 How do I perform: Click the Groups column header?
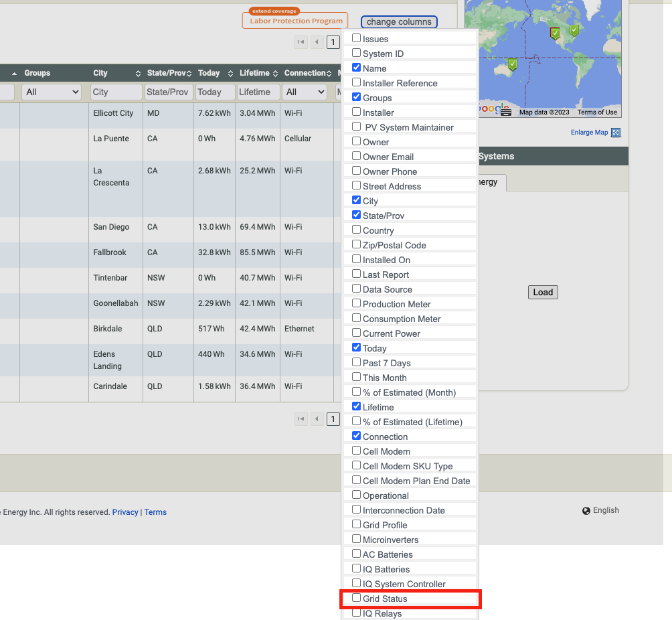click(37, 73)
